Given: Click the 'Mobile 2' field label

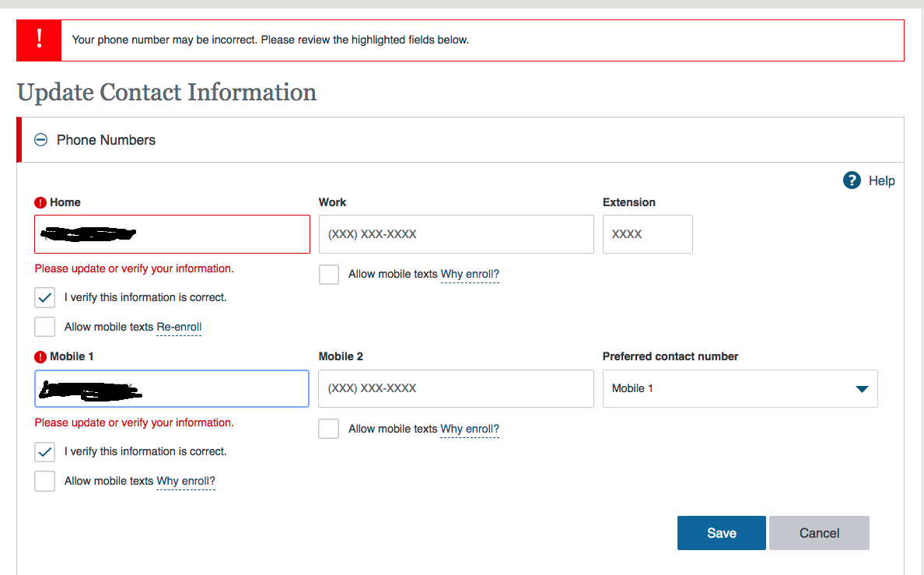Looking at the screenshot, I should point(341,357).
